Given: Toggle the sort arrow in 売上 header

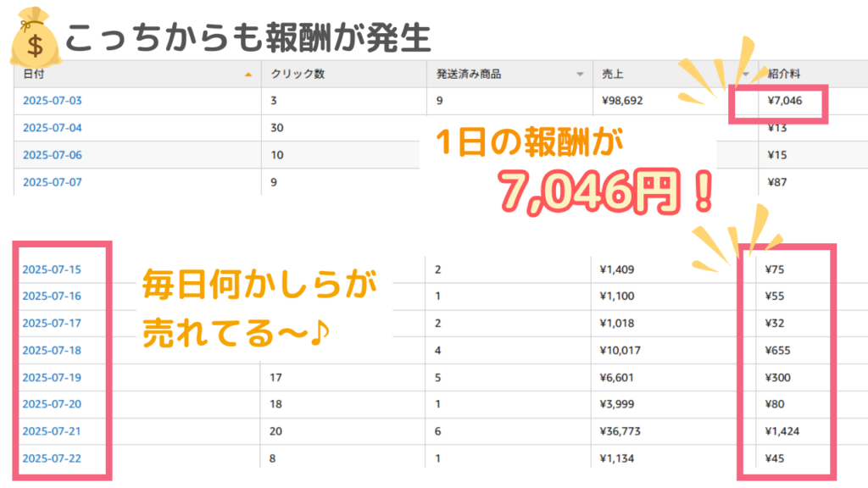Looking at the screenshot, I should tap(745, 75).
